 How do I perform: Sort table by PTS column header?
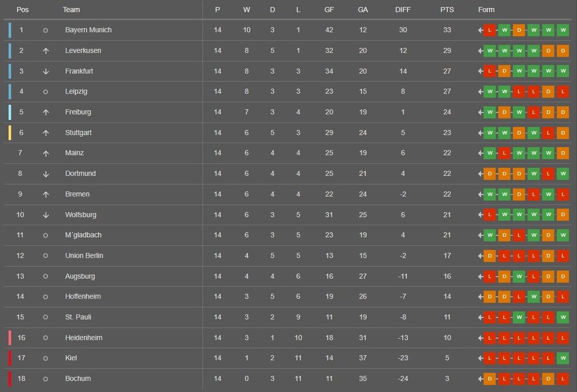447,10
